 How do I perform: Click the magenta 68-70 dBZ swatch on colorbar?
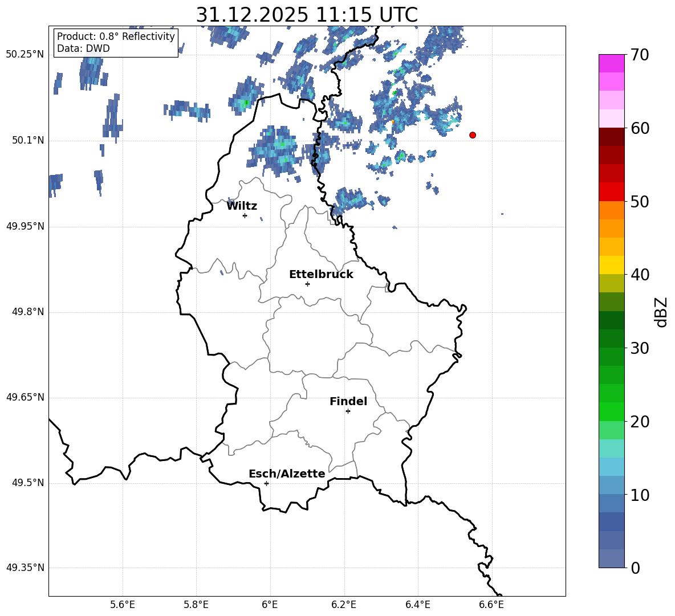coord(612,63)
